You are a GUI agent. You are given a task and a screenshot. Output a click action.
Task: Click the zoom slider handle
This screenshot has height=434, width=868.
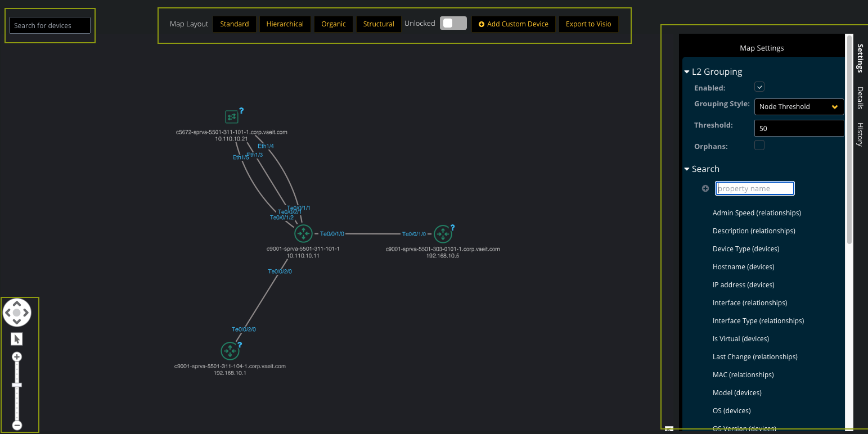17,385
